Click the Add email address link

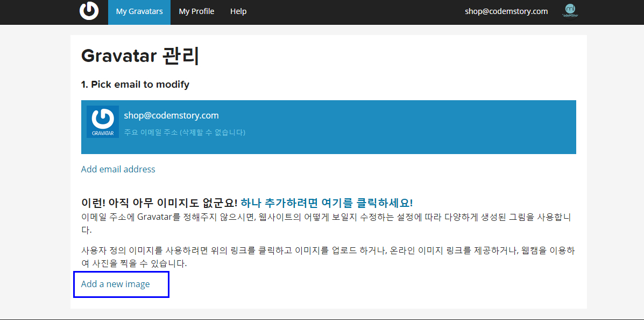click(118, 169)
